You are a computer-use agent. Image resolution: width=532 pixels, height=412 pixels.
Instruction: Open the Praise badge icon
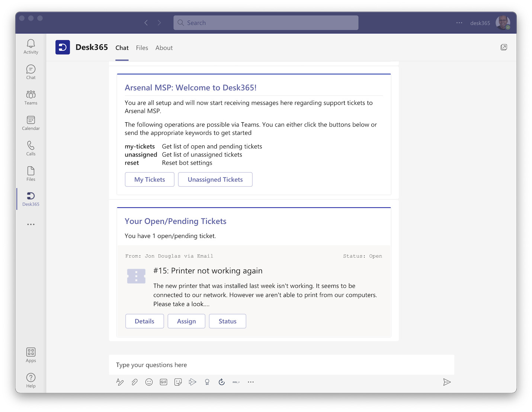pos(207,382)
